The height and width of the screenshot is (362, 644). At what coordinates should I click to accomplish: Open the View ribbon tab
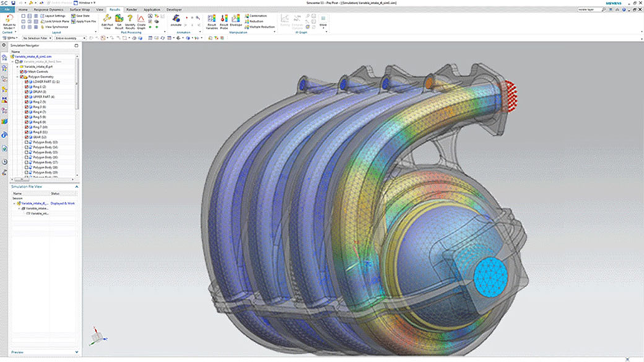tap(100, 9)
